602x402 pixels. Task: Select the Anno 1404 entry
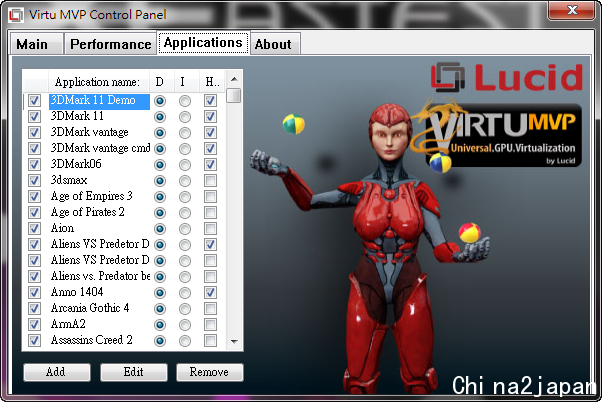click(77, 292)
